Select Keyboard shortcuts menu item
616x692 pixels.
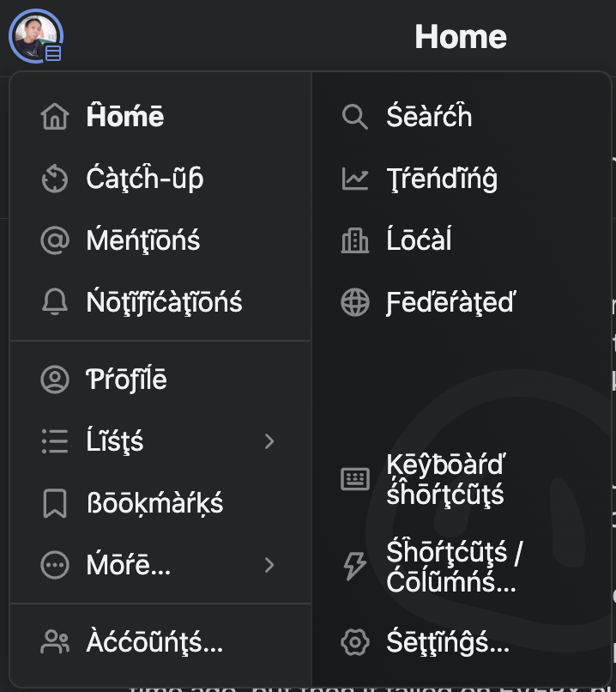(x=444, y=479)
